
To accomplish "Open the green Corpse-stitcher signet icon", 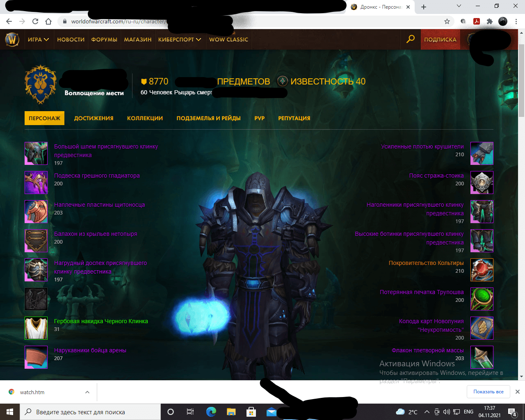I will click(x=482, y=299).
